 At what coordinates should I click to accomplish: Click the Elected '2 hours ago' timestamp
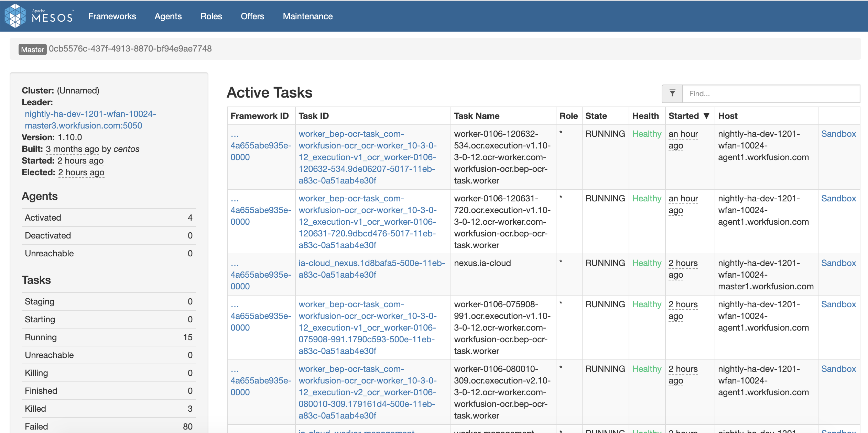(x=81, y=172)
